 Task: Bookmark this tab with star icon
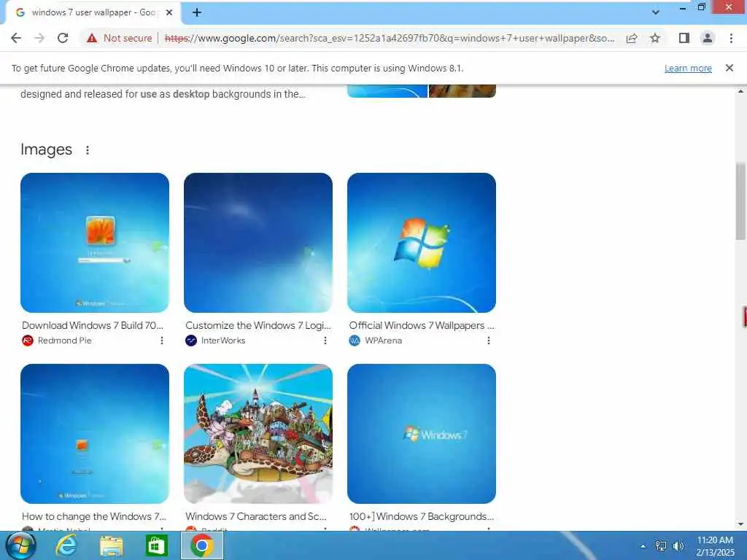point(655,38)
